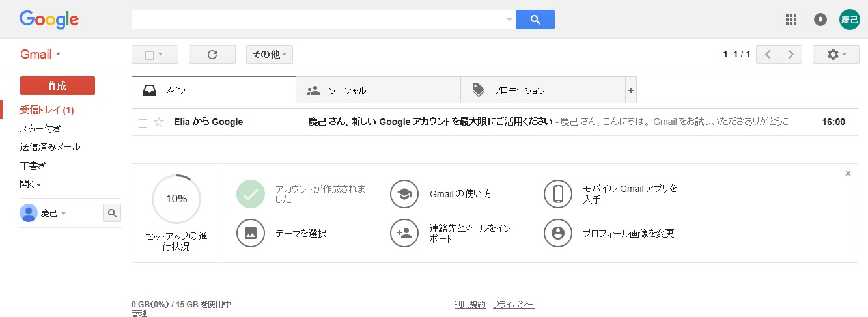Click the テーマを選択 label
The image size is (868, 317).
[301, 233]
